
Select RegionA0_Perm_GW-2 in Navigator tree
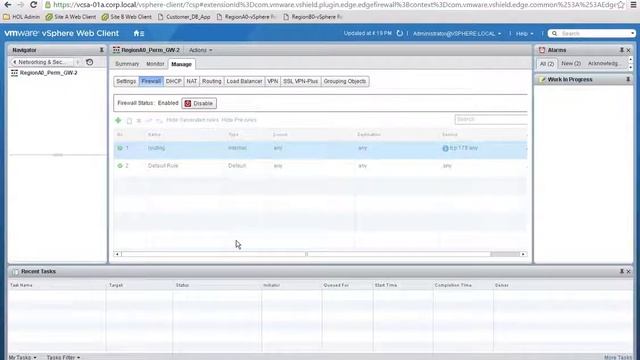click(x=49, y=73)
